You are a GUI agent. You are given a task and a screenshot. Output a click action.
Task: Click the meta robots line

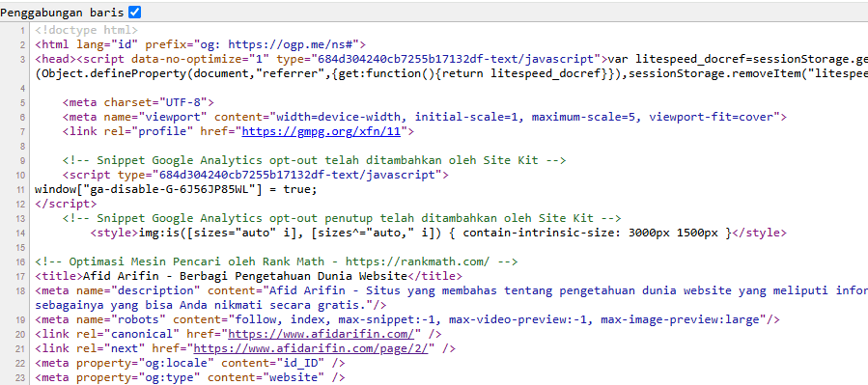(x=407, y=319)
